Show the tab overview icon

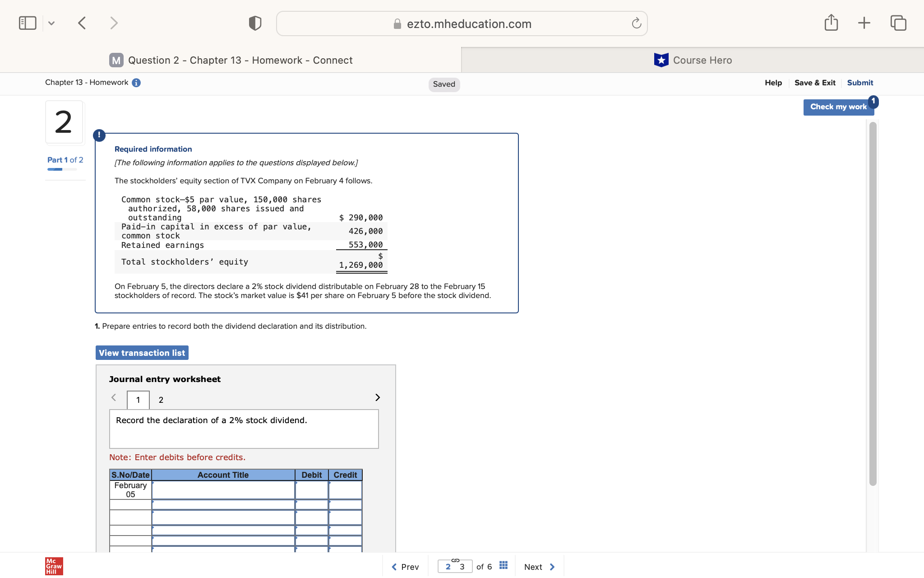click(898, 23)
